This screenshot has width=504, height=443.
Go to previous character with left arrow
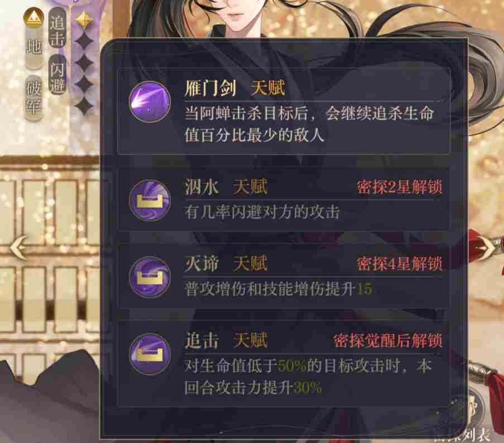18,248
